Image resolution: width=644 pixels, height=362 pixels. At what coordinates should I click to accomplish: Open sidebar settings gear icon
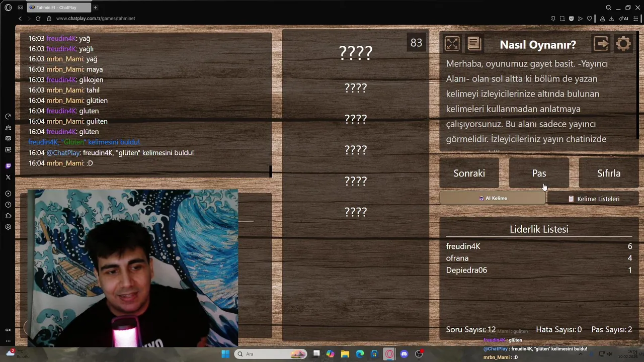pos(8,227)
